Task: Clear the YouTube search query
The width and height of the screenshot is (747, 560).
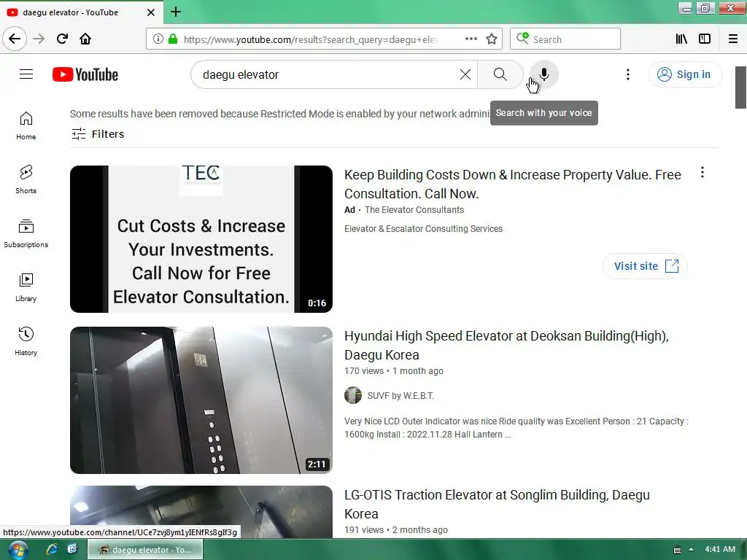Action: coord(465,74)
